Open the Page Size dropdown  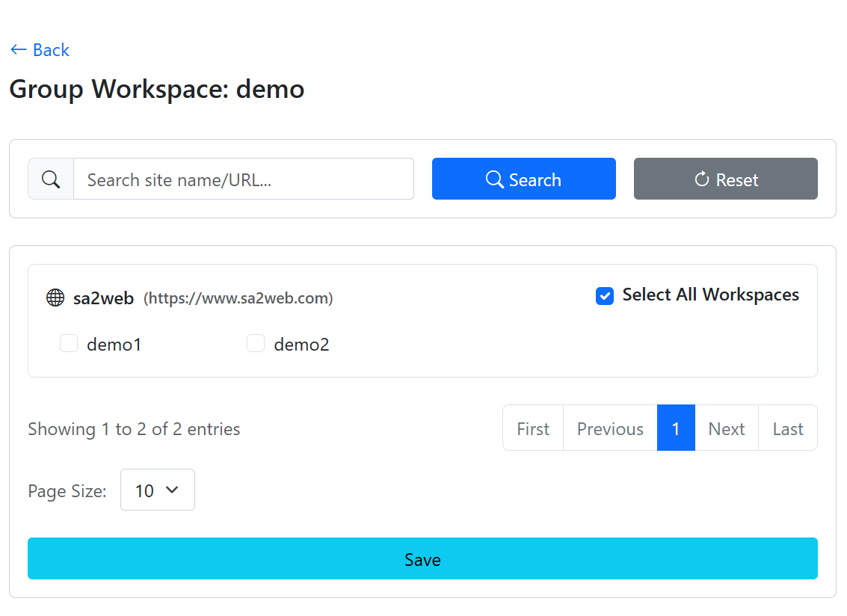tap(157, 490)
